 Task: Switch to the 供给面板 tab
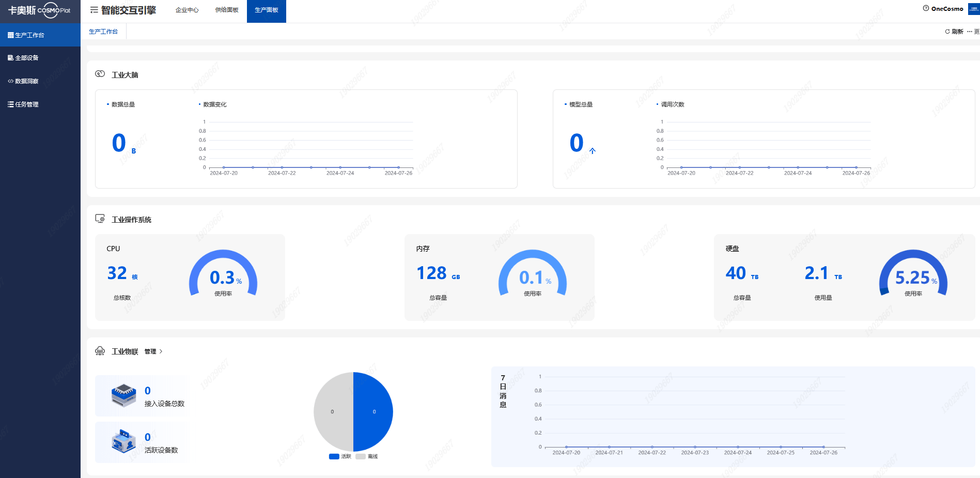point(227,10)
